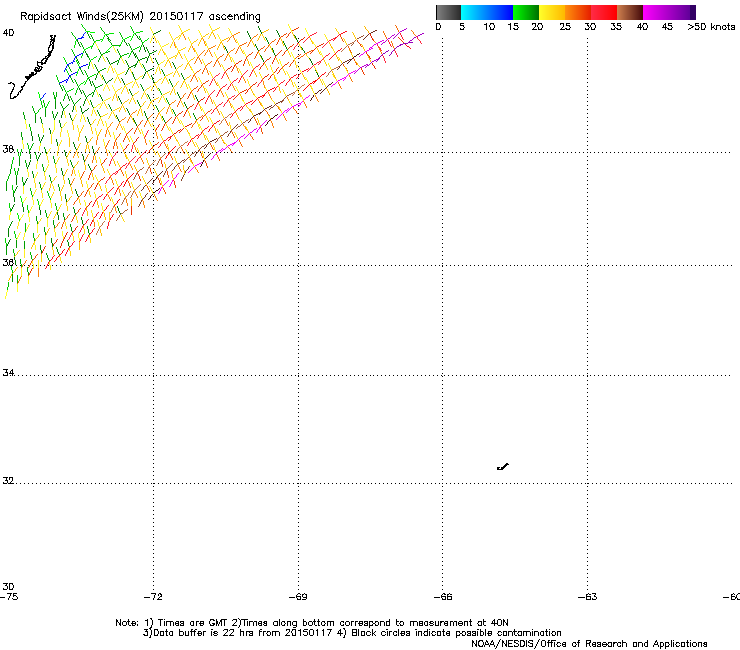Click the latitude label 30

[x=8, y=586]
